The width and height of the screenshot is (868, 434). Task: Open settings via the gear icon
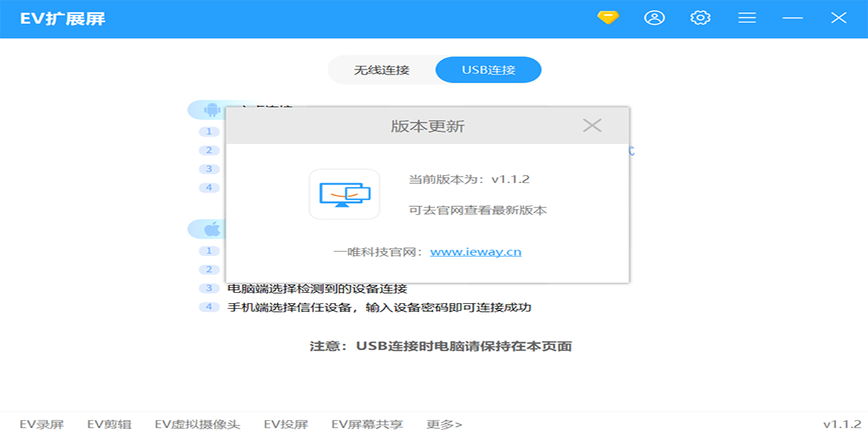[700, 18]
